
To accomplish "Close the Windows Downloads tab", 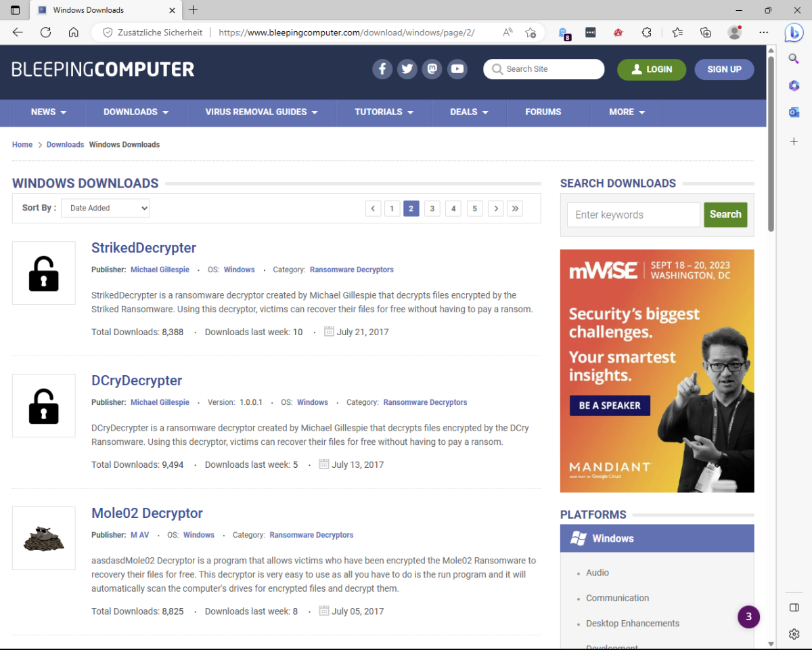I will [x=172, y=10].
